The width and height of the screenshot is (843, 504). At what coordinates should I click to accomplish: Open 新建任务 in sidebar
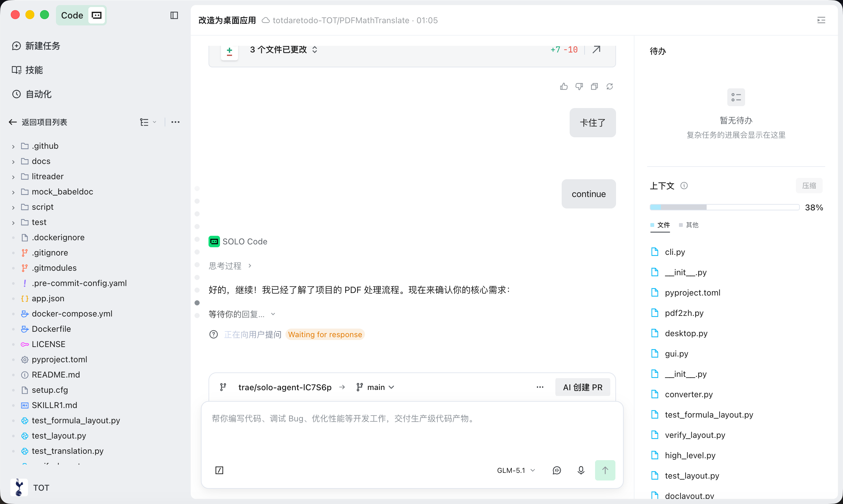[x=36, y=46]
